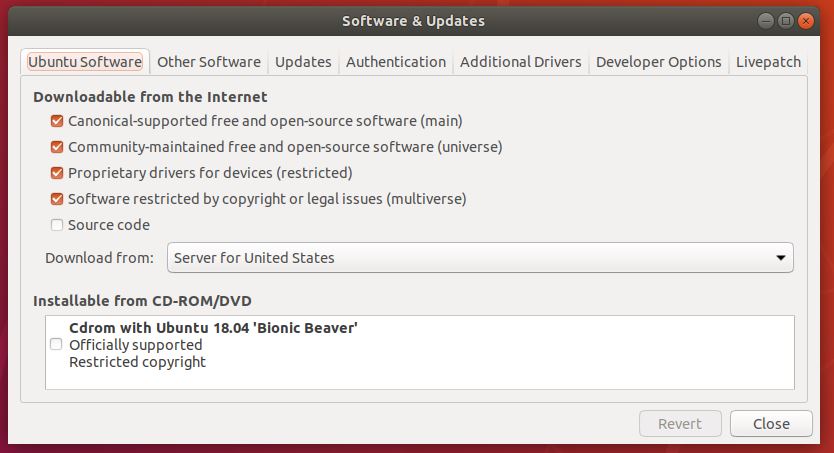Go to the Updates tab

point(303,62)
